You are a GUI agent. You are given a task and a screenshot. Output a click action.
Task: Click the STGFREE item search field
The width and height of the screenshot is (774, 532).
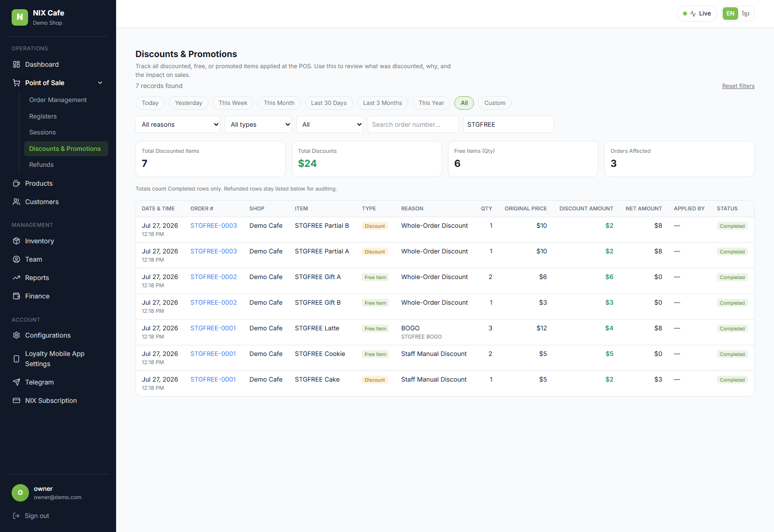[508, 124]
